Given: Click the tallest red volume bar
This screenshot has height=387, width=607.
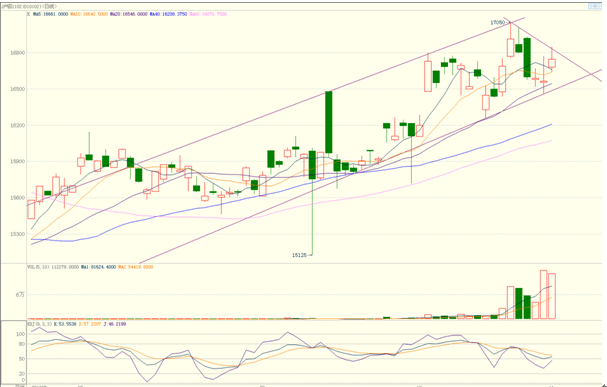Looking at the screenshot, I should [544, 295].
